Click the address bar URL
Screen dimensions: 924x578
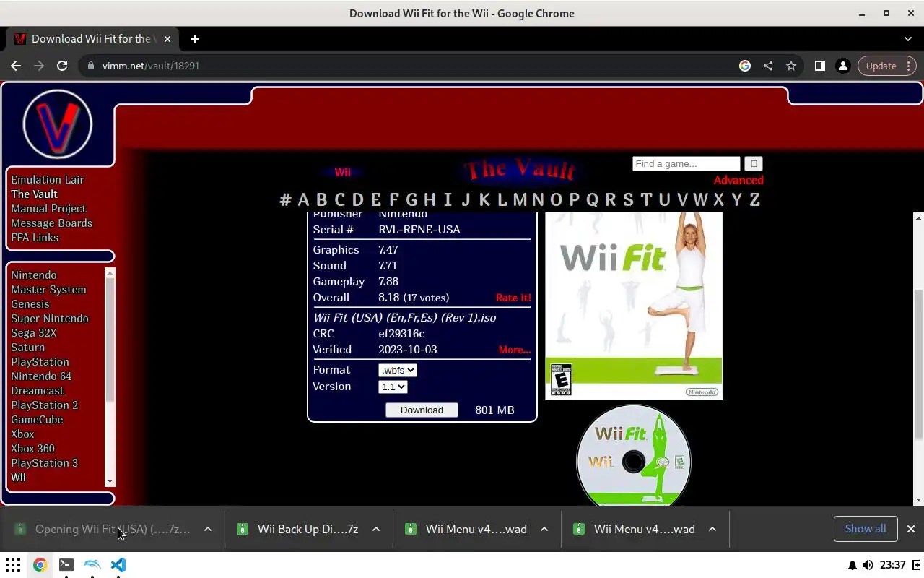(151, 66)
